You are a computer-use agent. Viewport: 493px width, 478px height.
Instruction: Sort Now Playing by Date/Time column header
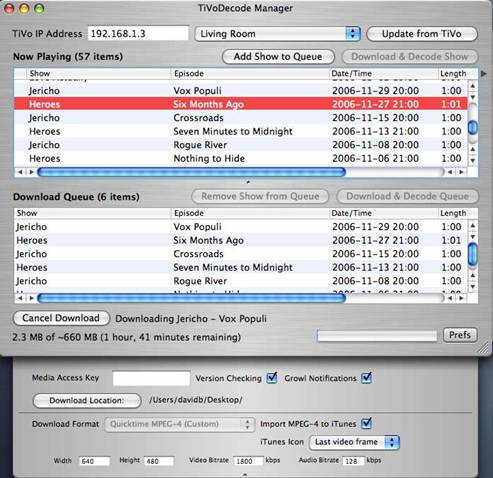[384, 73]
